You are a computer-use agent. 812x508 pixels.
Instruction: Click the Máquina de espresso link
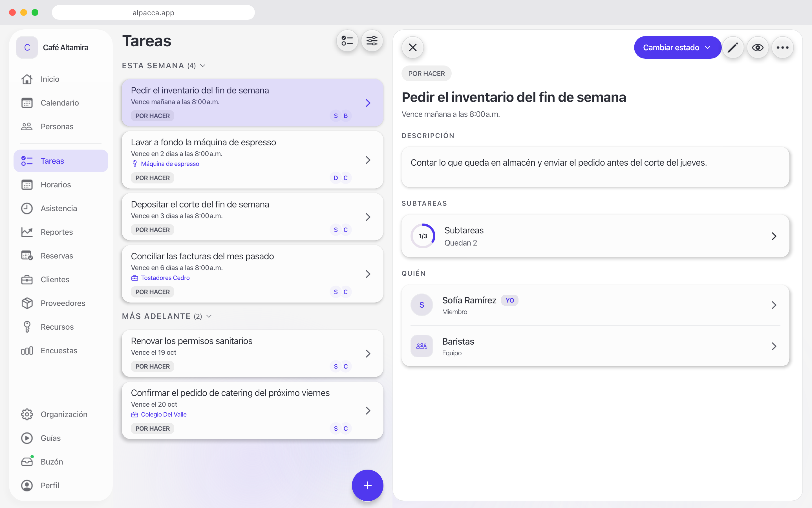point(170,164)
